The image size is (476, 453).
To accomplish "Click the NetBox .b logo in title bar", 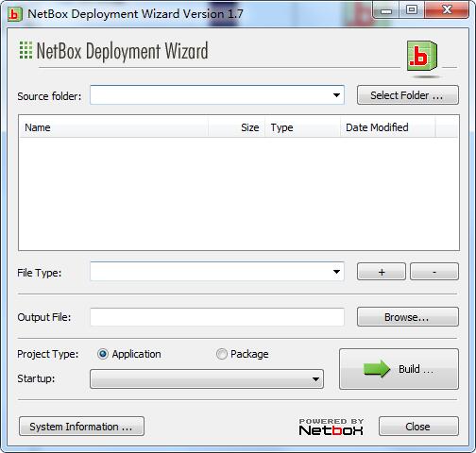I will pos(15,14).
